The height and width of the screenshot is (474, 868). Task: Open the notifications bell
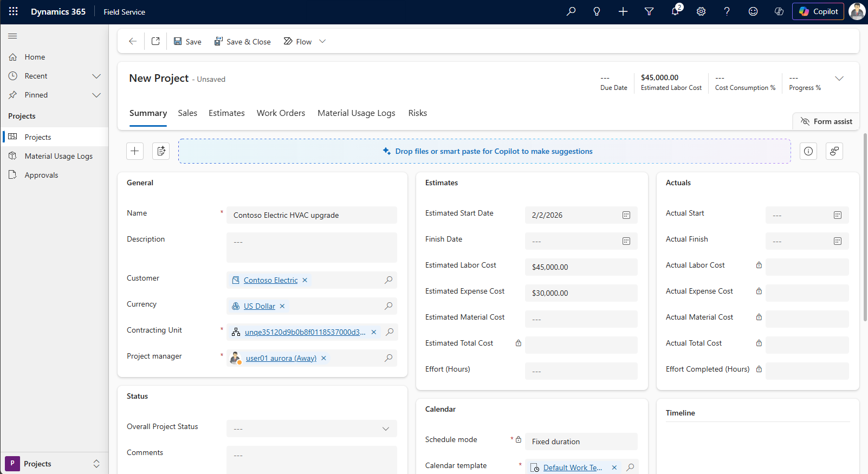[675, 11]
